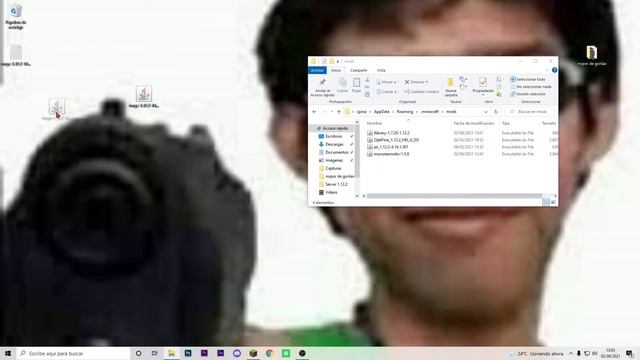Open Escritorio in the navigation pane
Screen dimensions: 640x360
tap(333, 136)
